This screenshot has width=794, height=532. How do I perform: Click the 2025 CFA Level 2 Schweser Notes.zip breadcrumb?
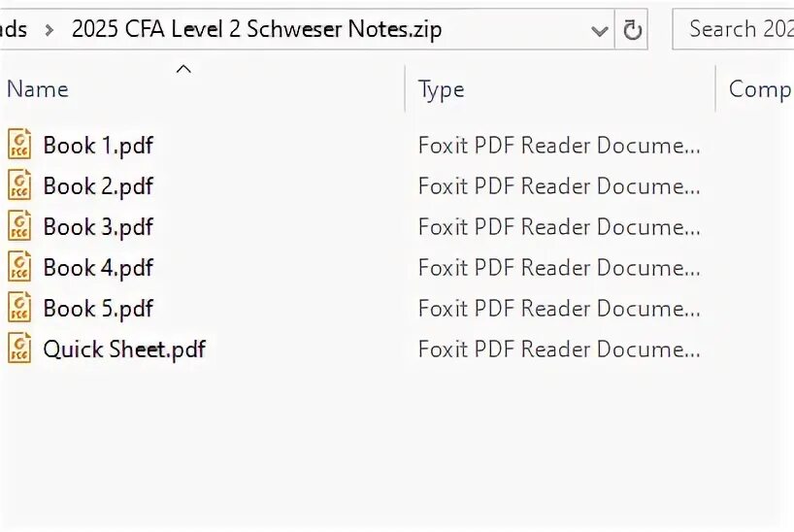256,30
